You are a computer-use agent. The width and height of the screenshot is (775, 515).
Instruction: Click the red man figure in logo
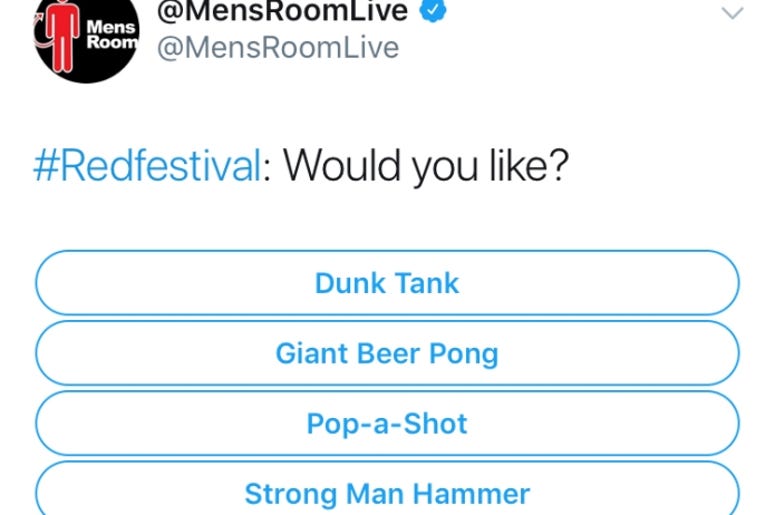click(x=63, y=36)
